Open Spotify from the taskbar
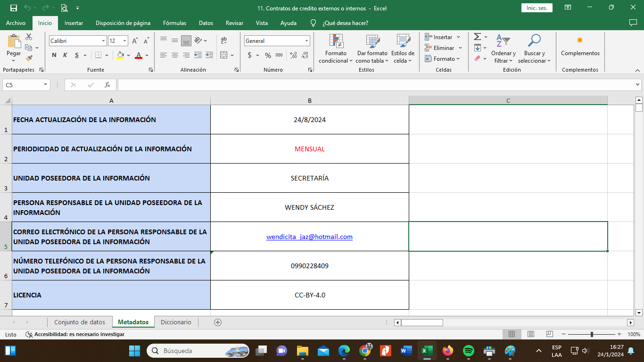 coord(468,351)
